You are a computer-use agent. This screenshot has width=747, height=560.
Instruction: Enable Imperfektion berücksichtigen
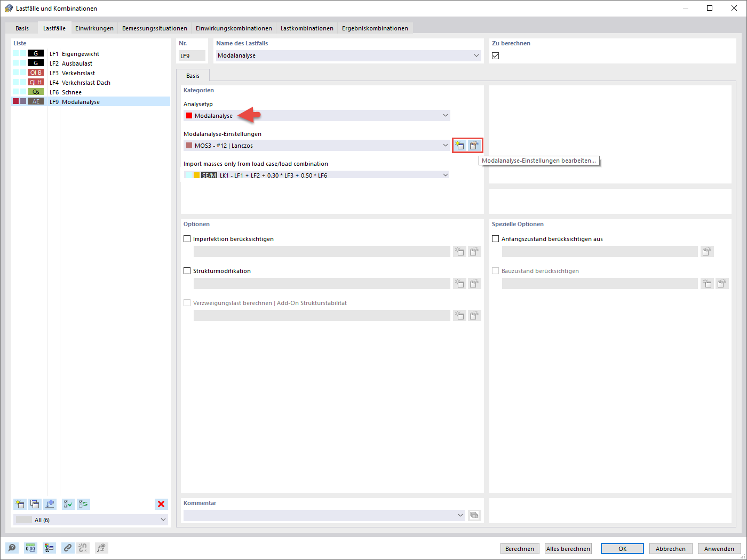[187, 238]
